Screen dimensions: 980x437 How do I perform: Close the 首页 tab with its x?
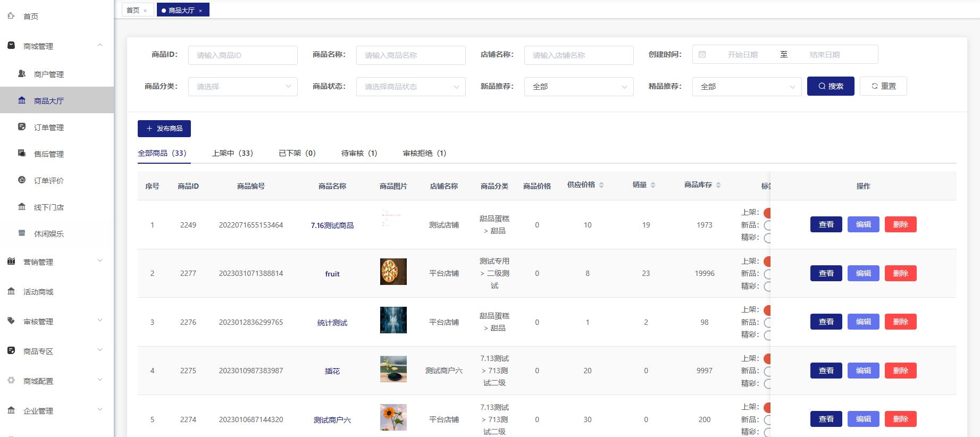pos(145,11)
